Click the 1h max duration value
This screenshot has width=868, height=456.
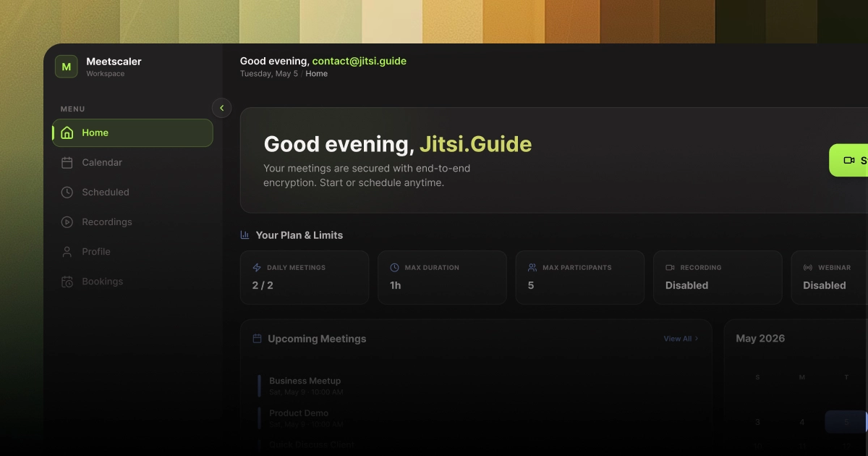click(396, 285)
